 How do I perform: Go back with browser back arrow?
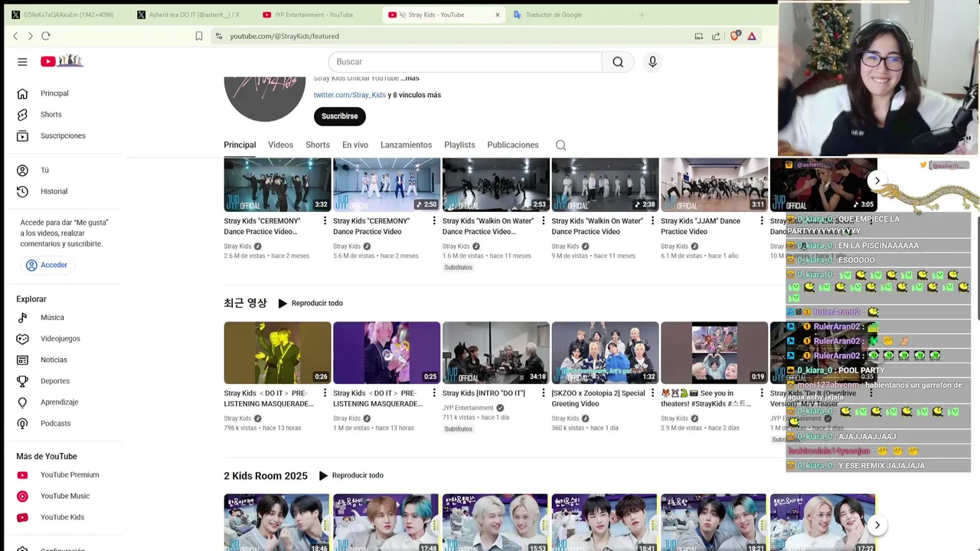click(x=15, y=36)
